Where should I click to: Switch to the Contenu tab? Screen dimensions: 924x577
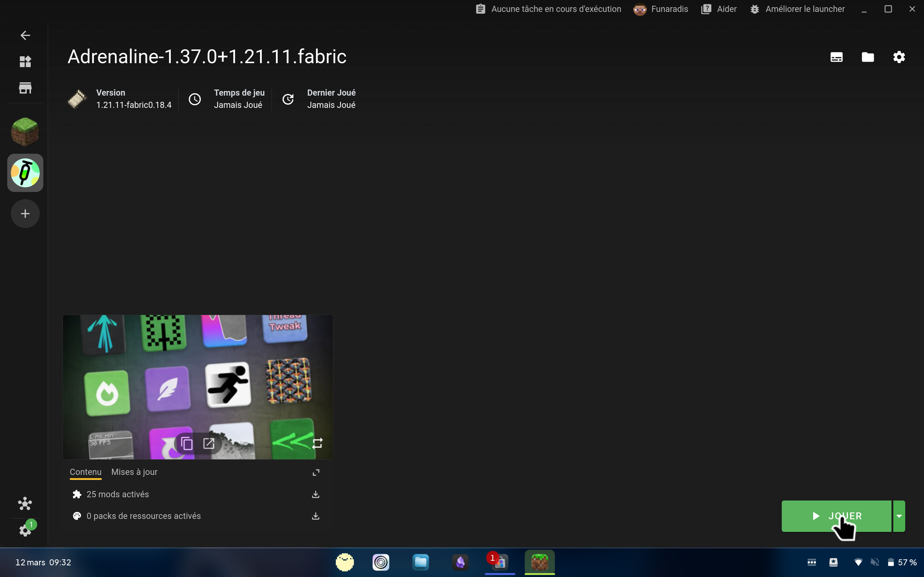click(x=86, y=472)
